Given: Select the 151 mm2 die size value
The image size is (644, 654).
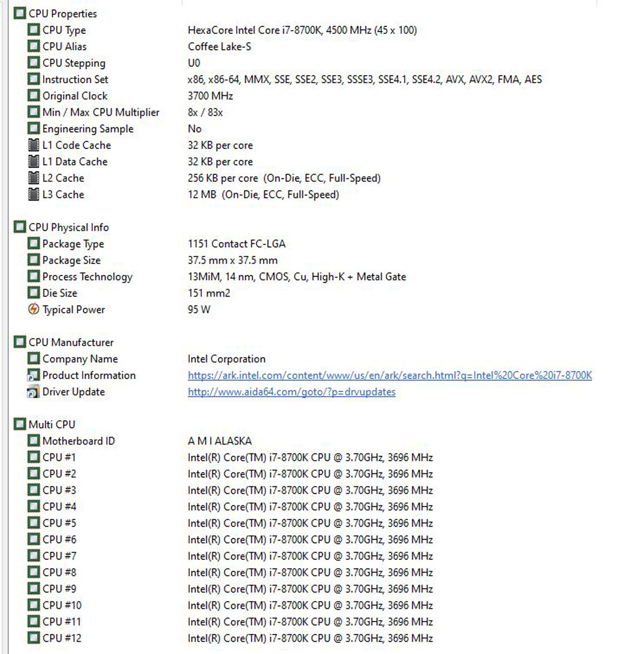Looking at the screenshot, I should (x=209, y=293).
